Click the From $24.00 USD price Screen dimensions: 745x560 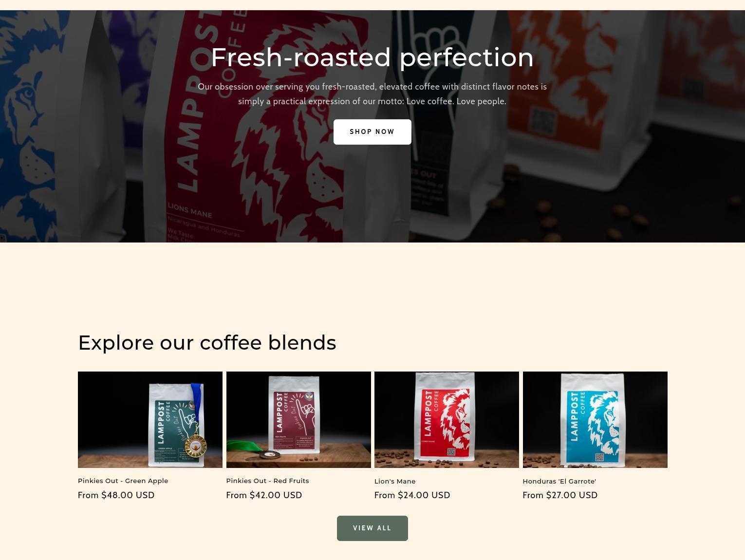coord(412,495)
